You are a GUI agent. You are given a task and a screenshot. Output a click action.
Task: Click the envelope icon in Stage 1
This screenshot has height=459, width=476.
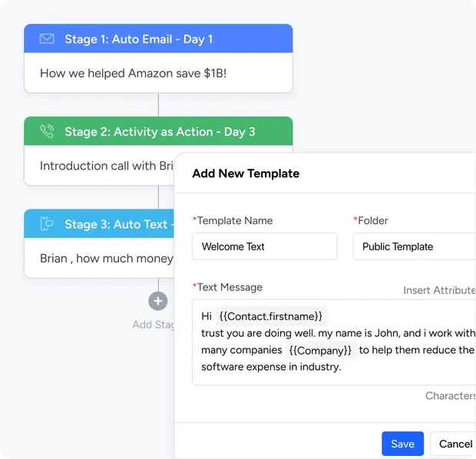(47, 39)
